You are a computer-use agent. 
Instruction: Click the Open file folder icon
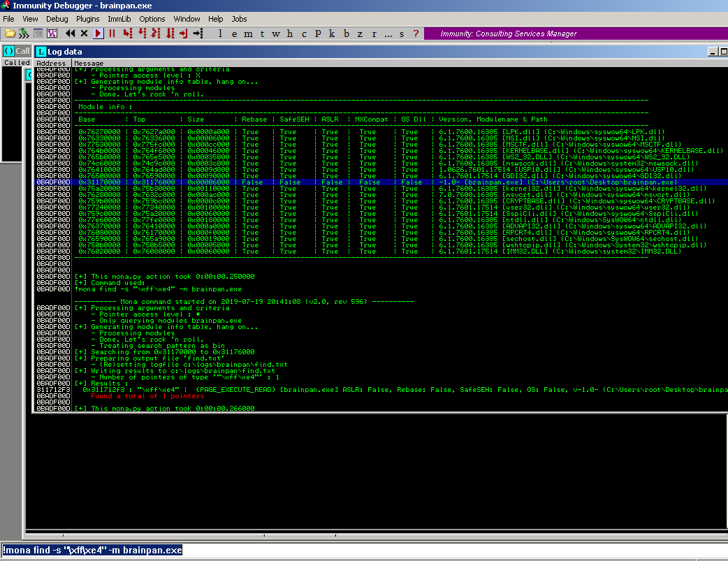(10, 34)
